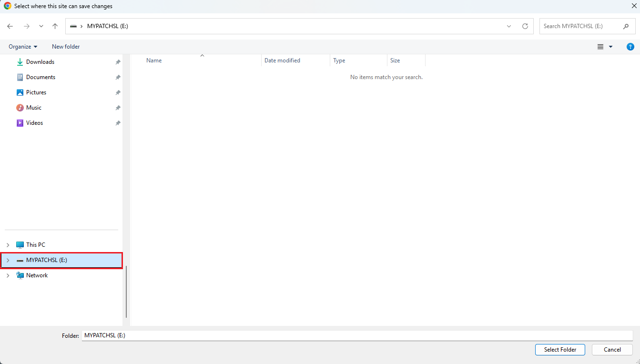Open the address bar history dropdown

coord(508,26)
